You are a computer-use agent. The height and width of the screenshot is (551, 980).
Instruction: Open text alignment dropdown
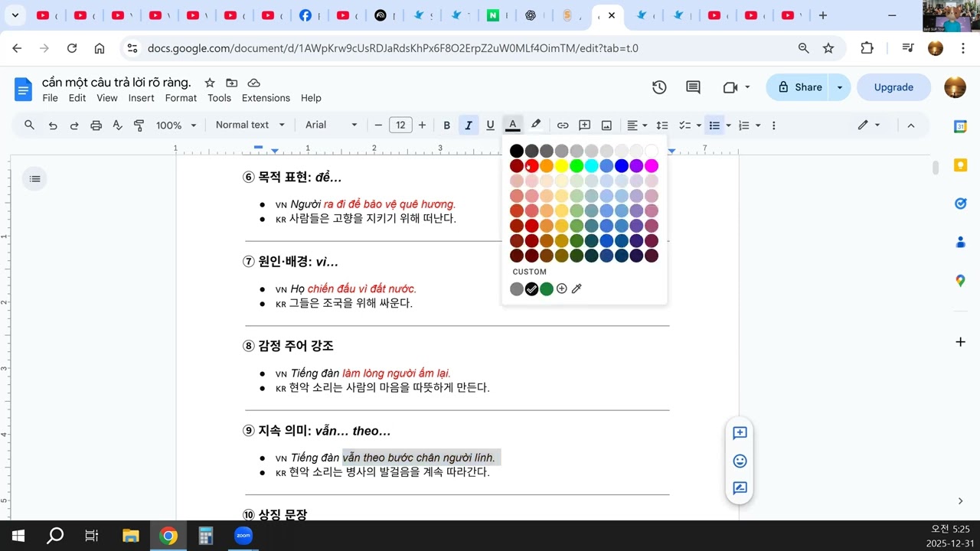(637, 126)
